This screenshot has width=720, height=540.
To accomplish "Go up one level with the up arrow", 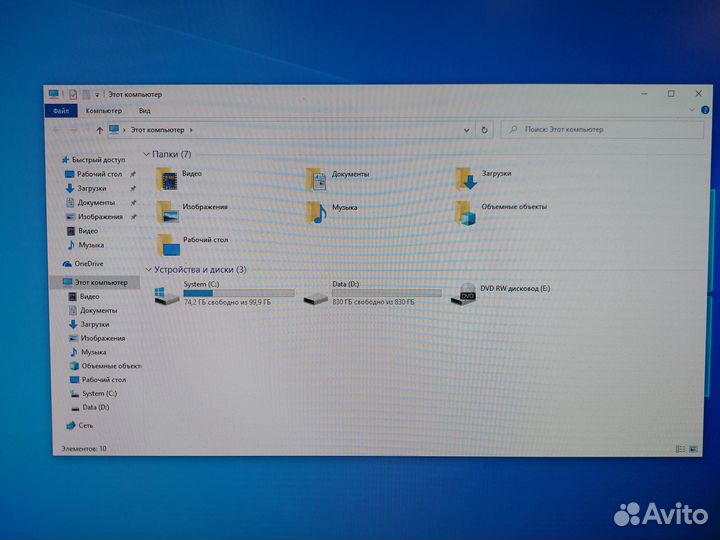I will coord(99,130).
